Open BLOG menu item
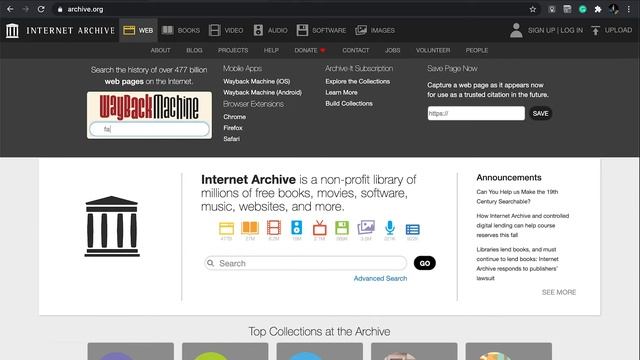 194,50
